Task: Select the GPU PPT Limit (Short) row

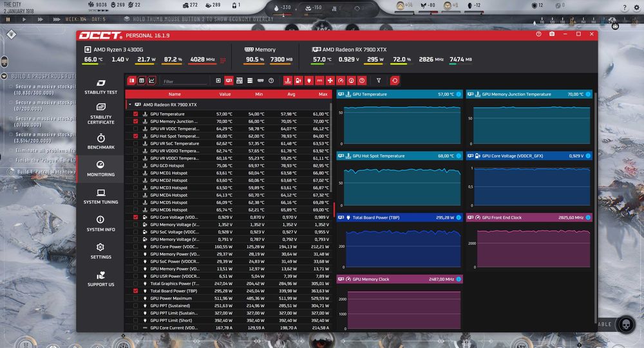Action: tap(228, 320)
